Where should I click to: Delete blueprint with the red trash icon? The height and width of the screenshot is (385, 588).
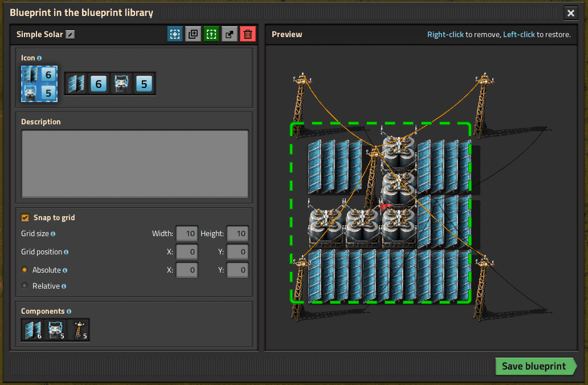click(x=248, y=34)
